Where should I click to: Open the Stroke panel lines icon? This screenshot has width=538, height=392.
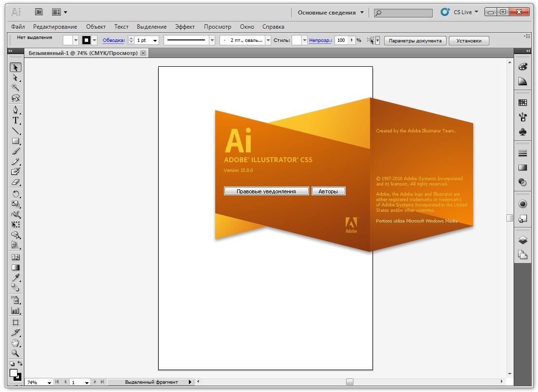(x=522, y=153)
